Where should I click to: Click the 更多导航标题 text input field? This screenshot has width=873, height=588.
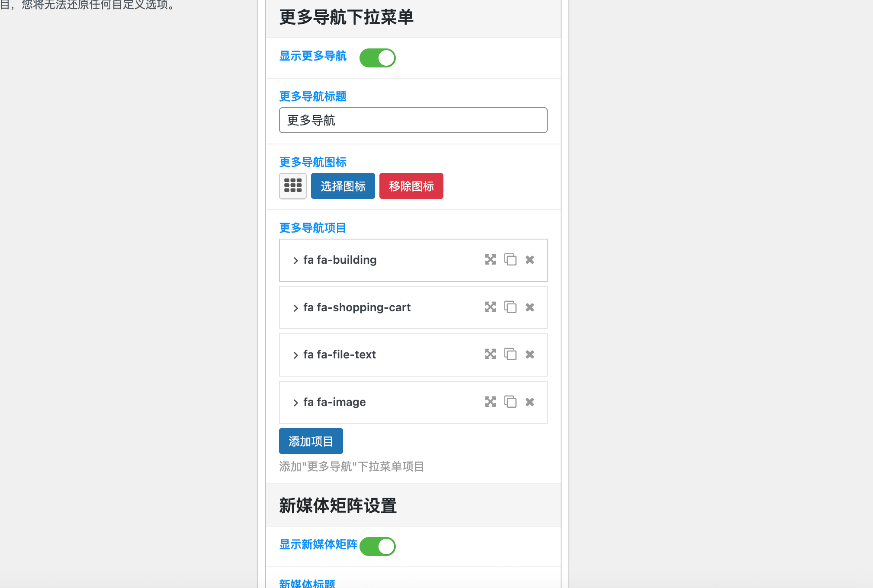tap(413, 120)
